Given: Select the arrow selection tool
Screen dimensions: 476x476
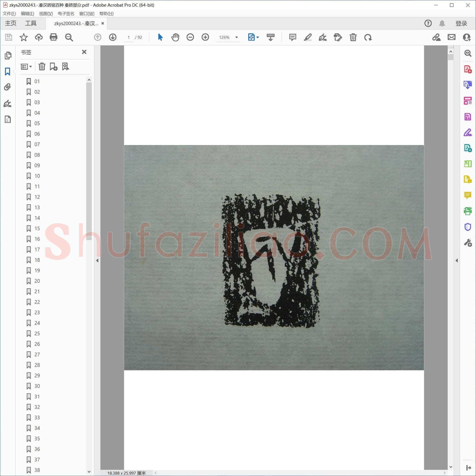Looking at the screenshot, I should [x=160, y=37].
